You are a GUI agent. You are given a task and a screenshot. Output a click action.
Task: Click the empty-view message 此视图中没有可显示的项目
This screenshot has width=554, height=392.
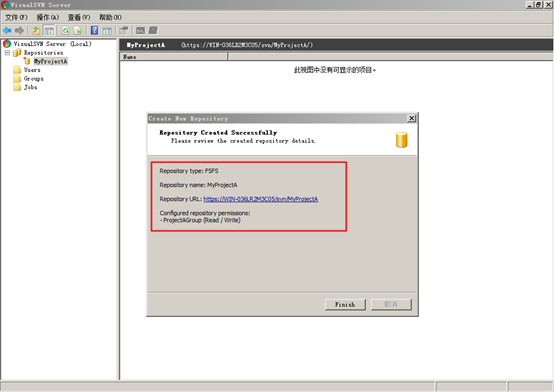coord(335,70)
